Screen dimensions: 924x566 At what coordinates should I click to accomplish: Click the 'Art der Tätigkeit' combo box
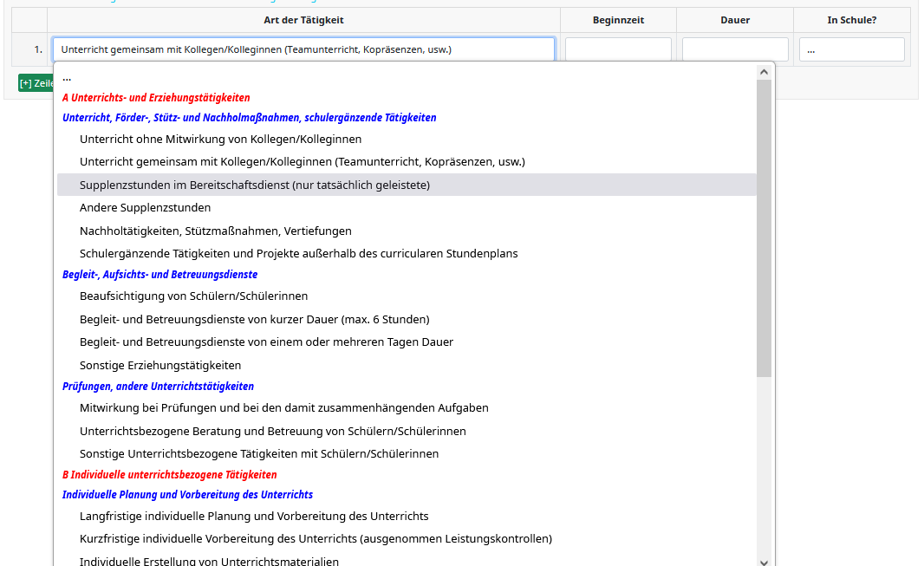click(303, 49)
